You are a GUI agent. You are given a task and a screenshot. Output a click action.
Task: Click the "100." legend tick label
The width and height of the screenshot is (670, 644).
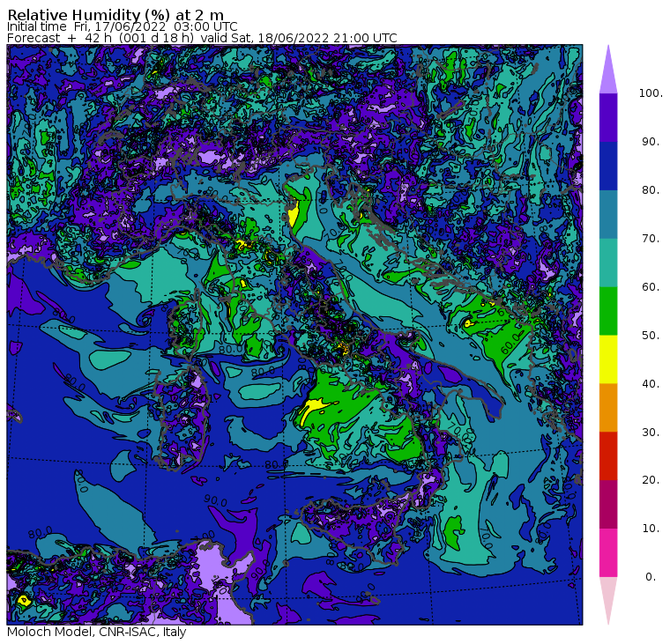pyautogui.click(x=651, y=93)
